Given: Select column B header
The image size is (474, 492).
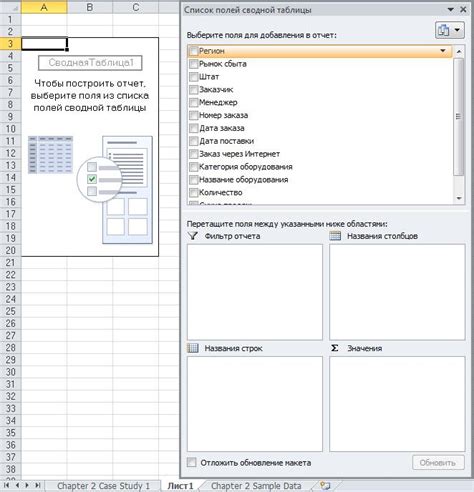Looking at the screenshot, I should (90, 7).
